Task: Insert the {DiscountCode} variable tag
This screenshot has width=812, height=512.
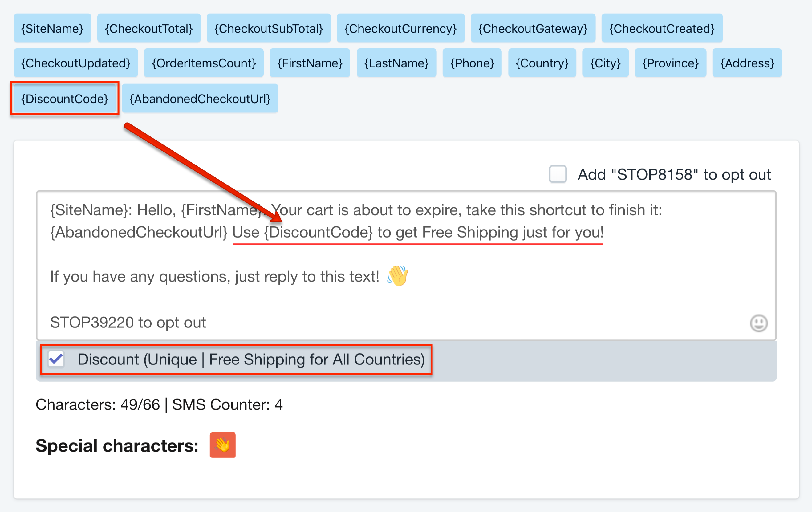Action: point(65,99)
